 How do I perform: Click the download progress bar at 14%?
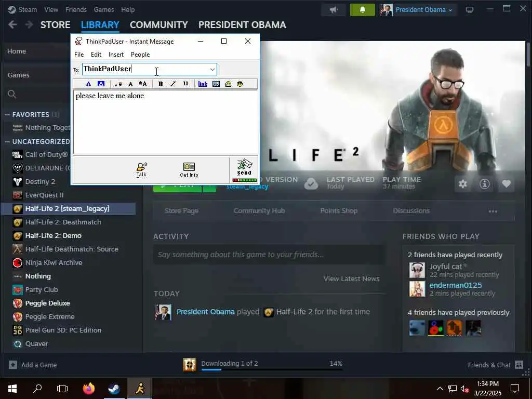272,370
